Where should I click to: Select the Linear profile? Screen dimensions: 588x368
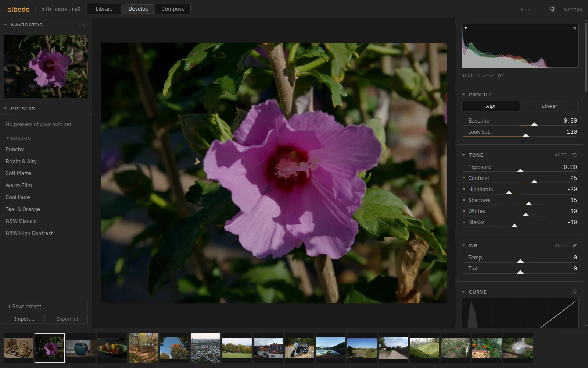point(549,106)
